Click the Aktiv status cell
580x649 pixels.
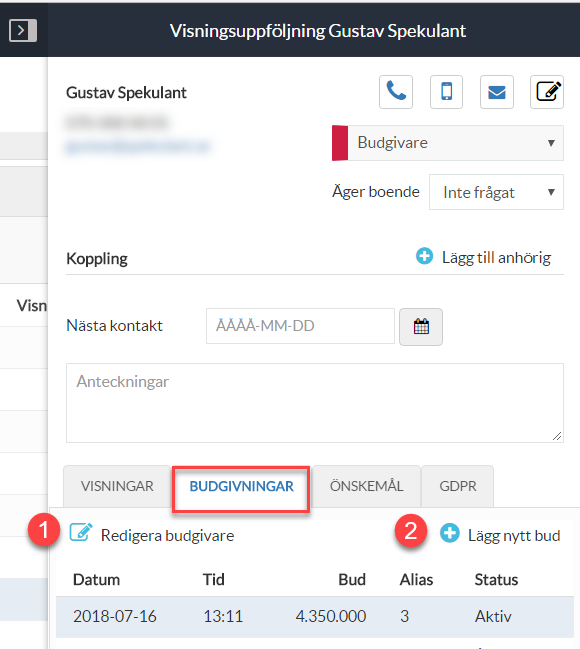point(493,616)
